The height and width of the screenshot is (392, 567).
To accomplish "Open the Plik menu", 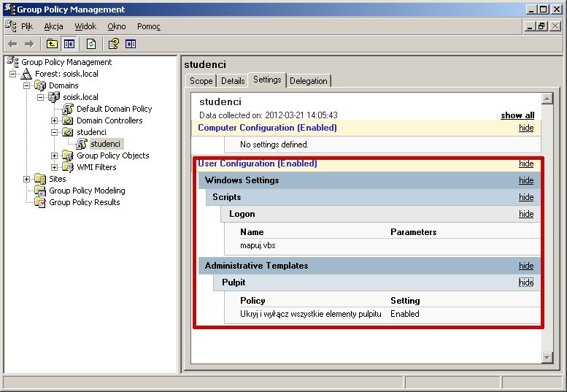I will [x=27, y=26].
